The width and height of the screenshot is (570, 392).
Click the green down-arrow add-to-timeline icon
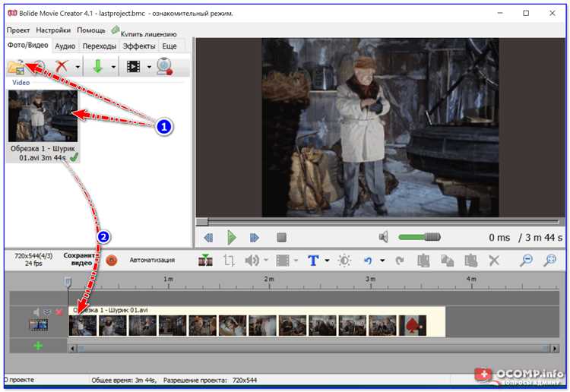[97, 67]
